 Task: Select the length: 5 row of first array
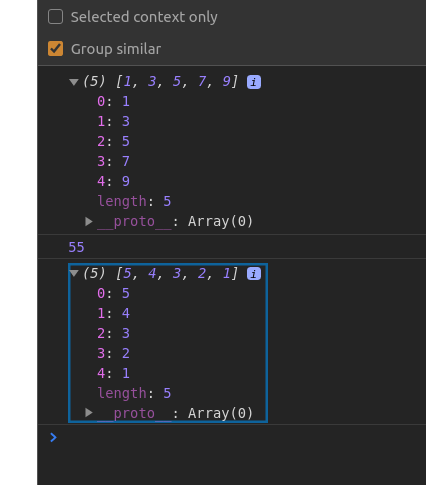(134, 201)
